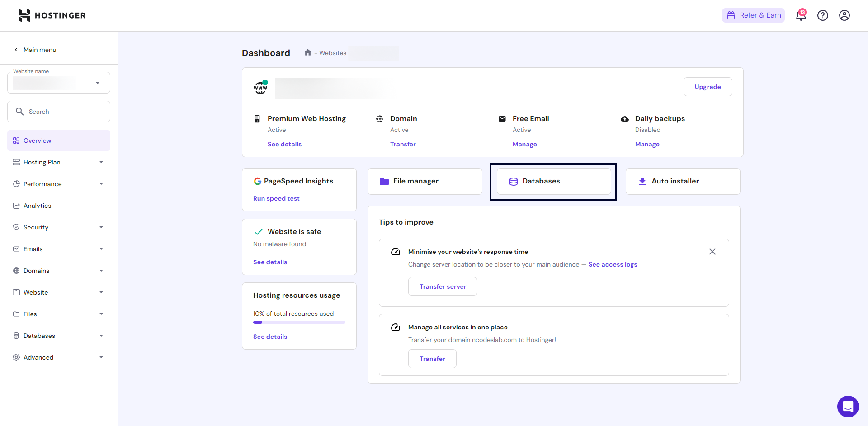Image resolution: width=868 pixels, height=426 pixels.
Task: Click speedometer icon beside Minimise response time
Action: [x=396, y=252]
